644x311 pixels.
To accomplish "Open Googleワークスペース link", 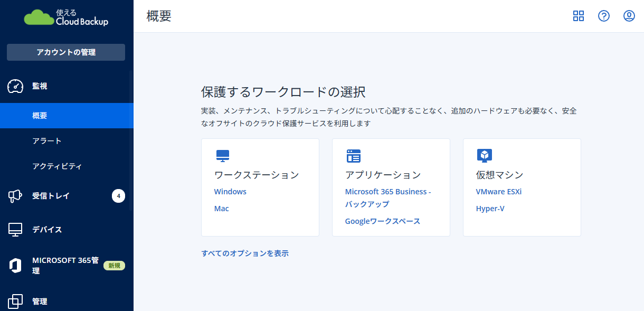I will tap(383, 221).
